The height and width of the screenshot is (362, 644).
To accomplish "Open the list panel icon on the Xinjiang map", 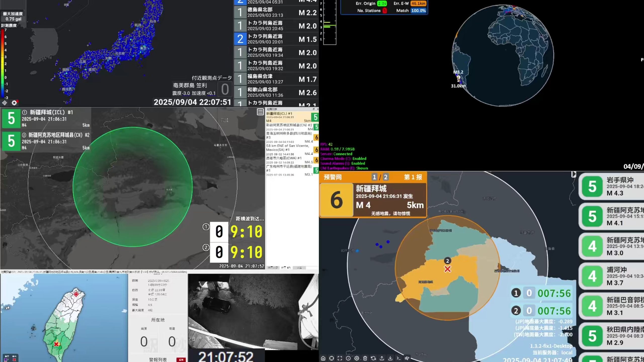I will pyautogui.click(x=260, y=112).
